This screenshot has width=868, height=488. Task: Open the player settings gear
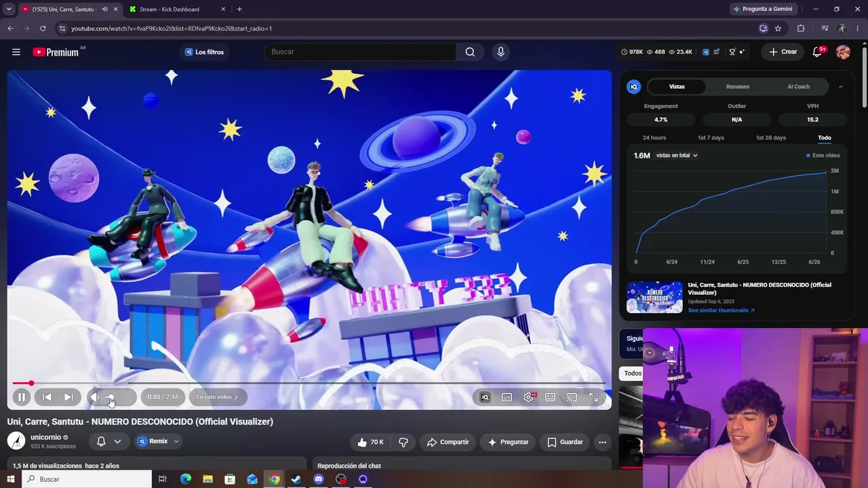(x=529, y=397)
